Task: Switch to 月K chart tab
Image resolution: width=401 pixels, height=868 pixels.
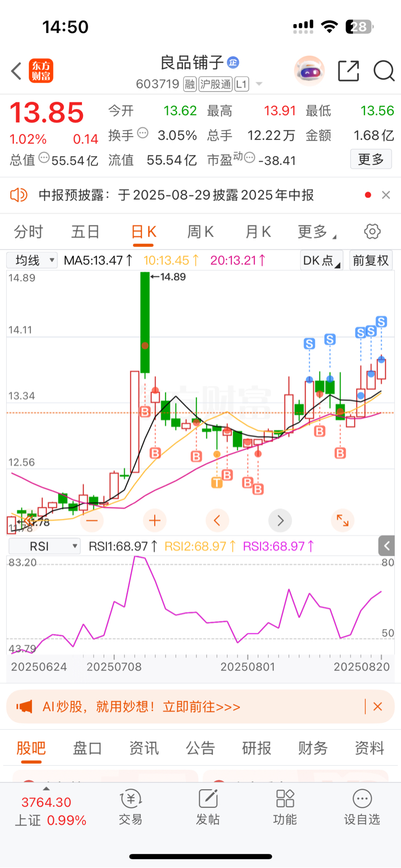Action: (x=258, y=231)
